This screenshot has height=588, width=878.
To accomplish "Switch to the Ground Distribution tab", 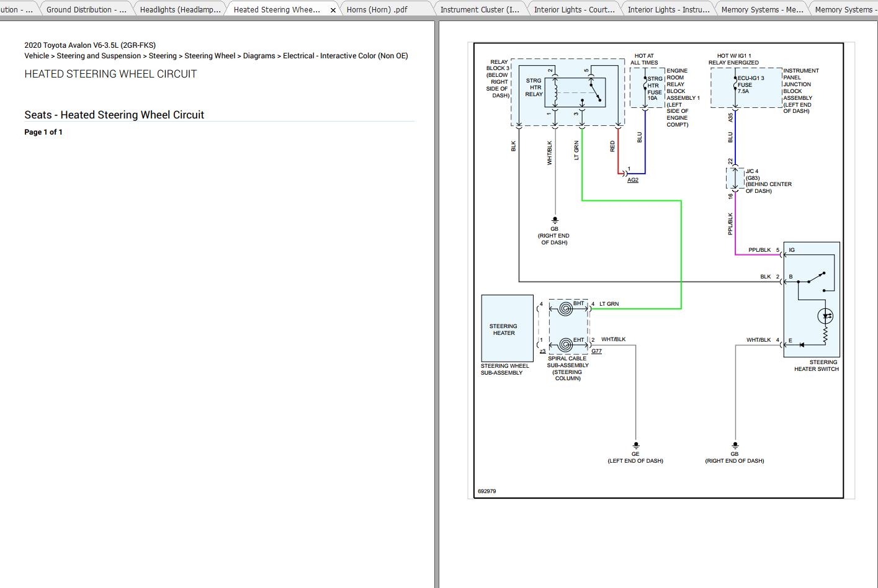I will 86,9.
